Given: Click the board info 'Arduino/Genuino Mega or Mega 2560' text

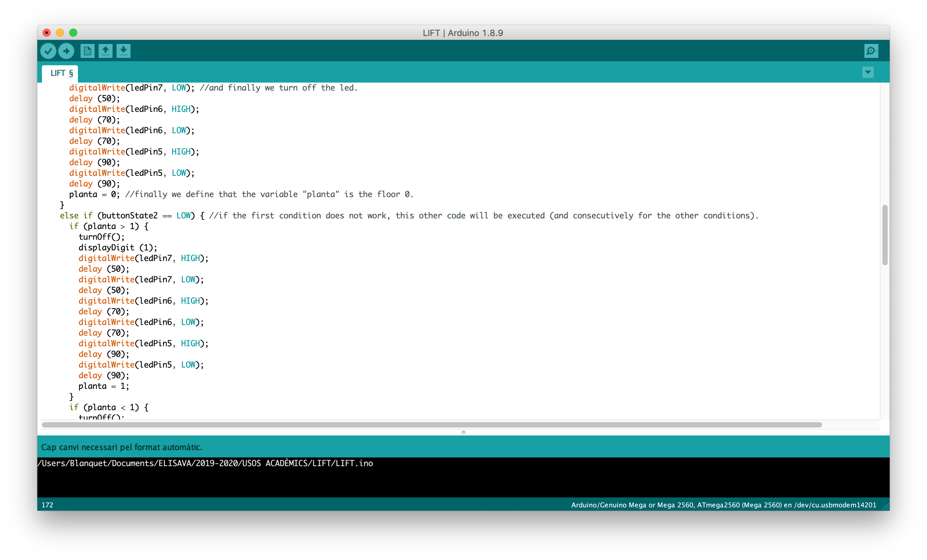Looking at the screenshot, I should (x=632, y=505).
